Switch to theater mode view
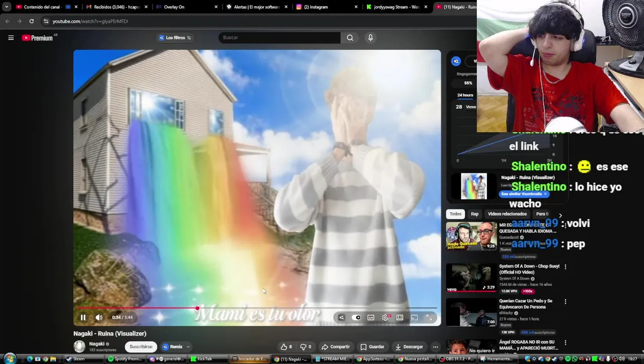The image size is (644, 364). (x=400, y=317)
